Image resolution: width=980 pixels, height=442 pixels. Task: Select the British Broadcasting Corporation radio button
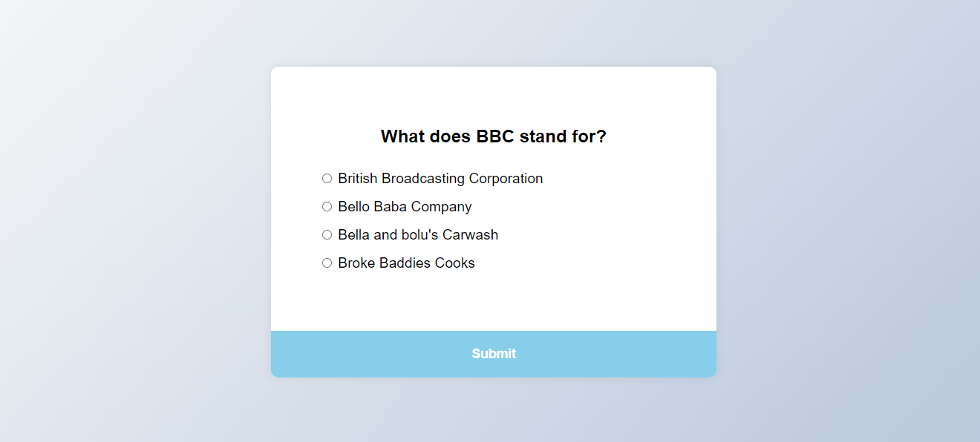(x=327, y=179)
